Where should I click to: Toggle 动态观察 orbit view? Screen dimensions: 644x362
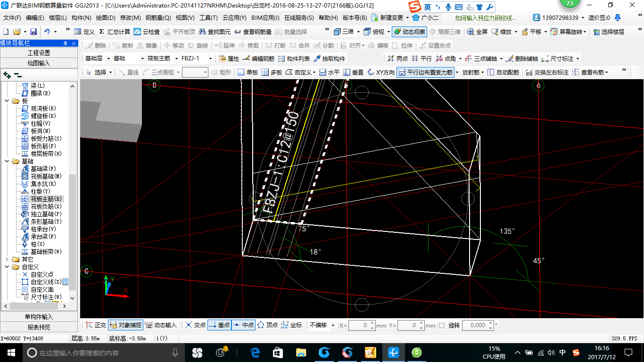(409, 32)
